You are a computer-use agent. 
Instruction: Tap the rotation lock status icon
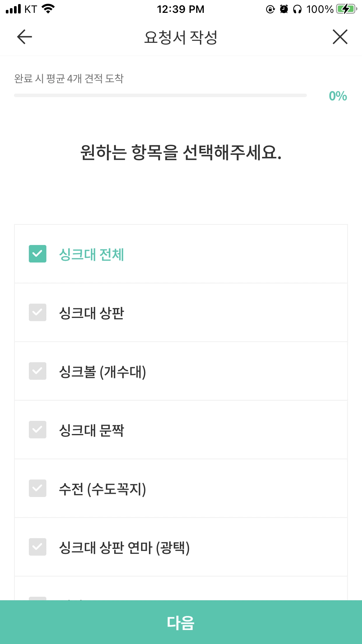[x=270, y=9]
